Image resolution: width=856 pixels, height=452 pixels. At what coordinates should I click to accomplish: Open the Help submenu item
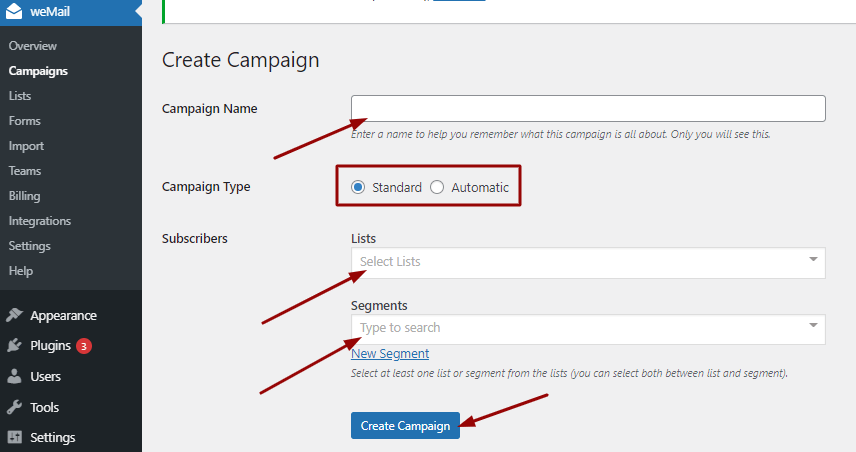coord(21,271)
